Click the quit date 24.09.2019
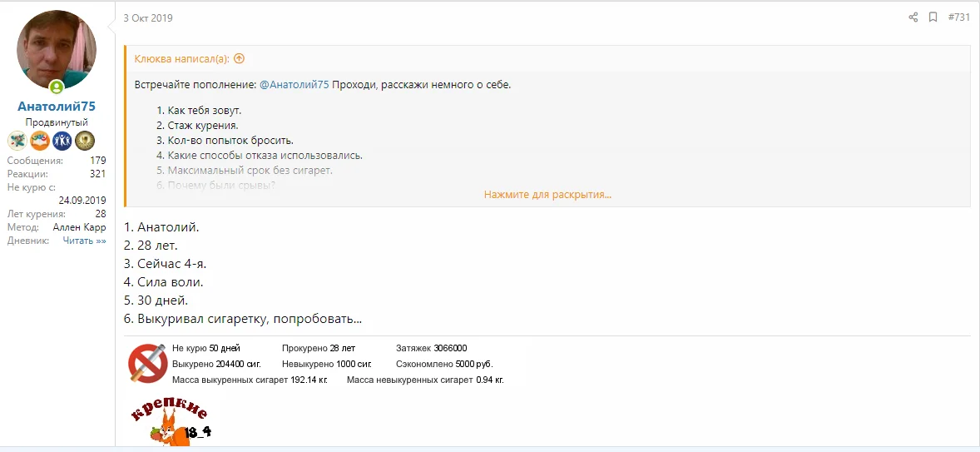Viewport: 980px width, 452px height. click(x=82, y=201)
